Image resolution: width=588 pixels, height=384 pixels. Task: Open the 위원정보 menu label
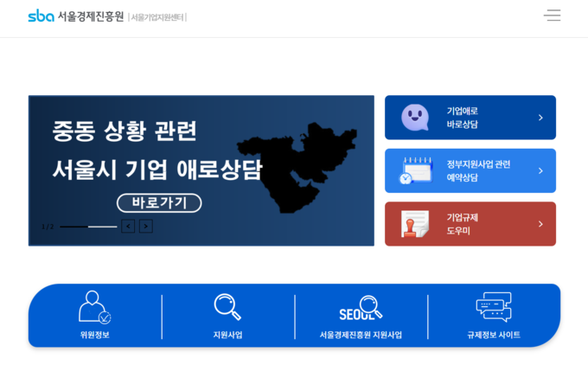(x=94, y=335)
